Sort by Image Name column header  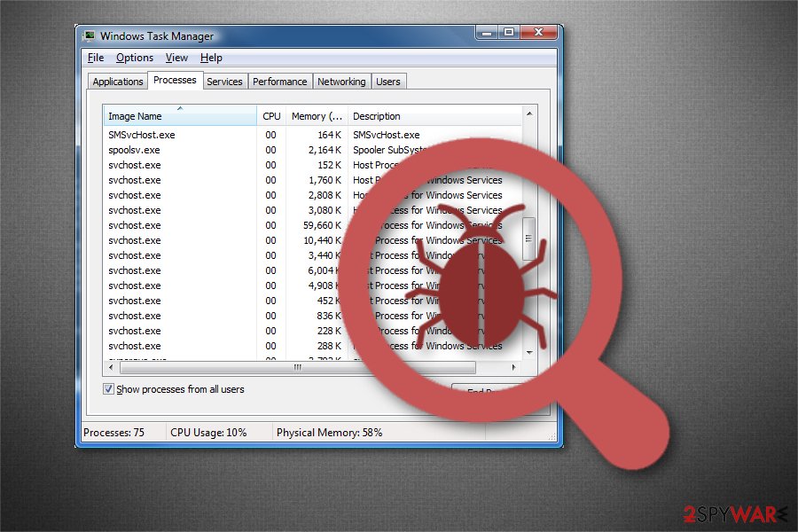180,116
